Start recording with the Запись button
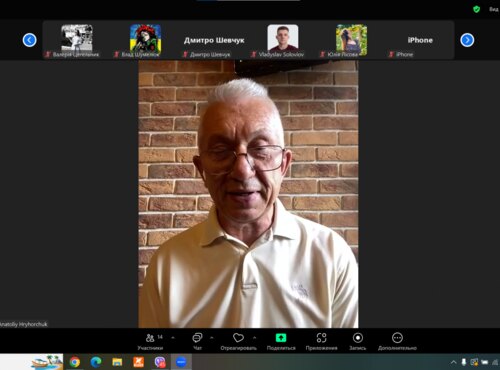The image size is (500, 370). [x=358, y=341]
